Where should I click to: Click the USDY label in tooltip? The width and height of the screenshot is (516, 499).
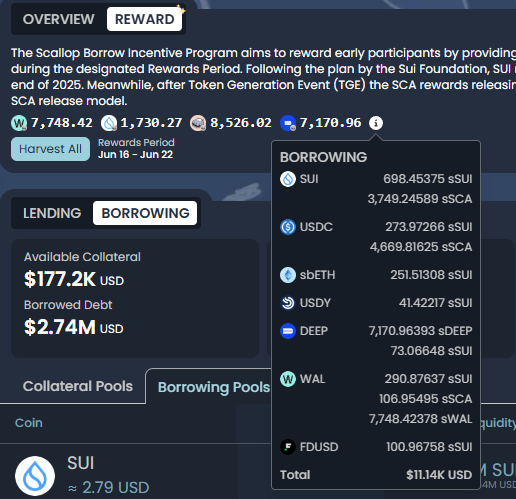pyautogui.click(x=315, y=303)
